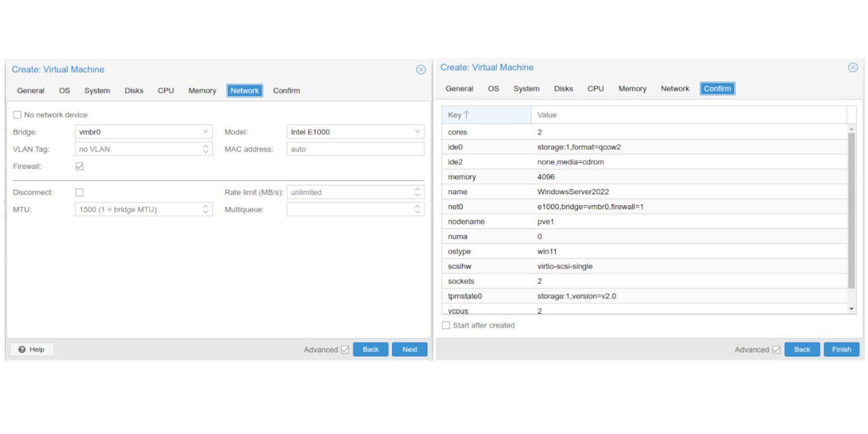
Task: Open the Disks tab
Action: tap(134, 90)
